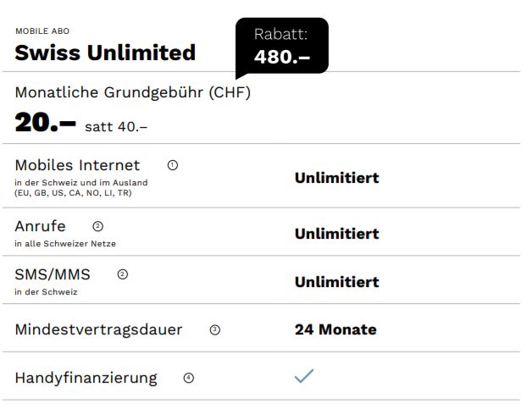Click footnote 1 icon beside Mobiles Internet
The height and width of the screenshot is (409, 532).
173,165
